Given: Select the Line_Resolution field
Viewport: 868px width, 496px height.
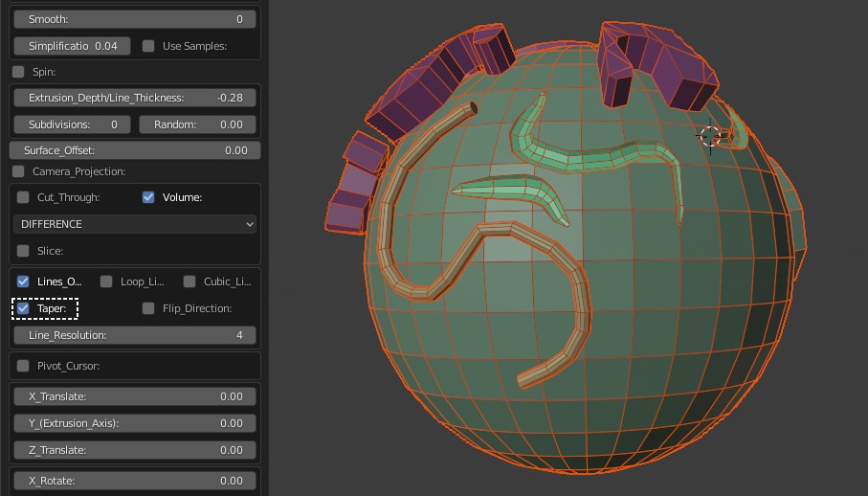Looking at the screenshot, I should click(135, 335).
